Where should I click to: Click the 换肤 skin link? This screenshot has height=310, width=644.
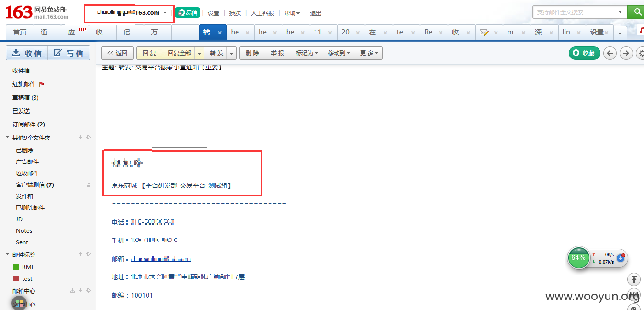[235, 13]
